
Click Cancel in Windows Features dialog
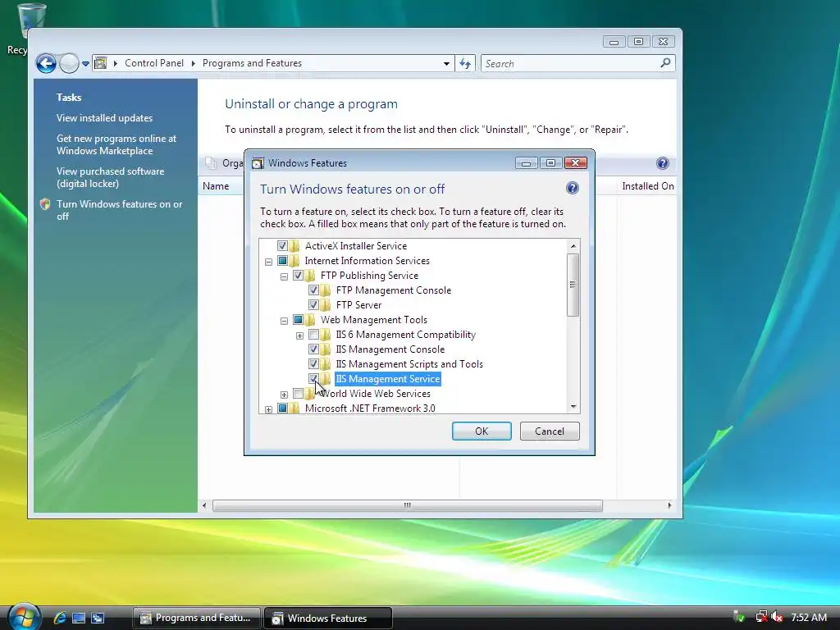click(550, 431)
